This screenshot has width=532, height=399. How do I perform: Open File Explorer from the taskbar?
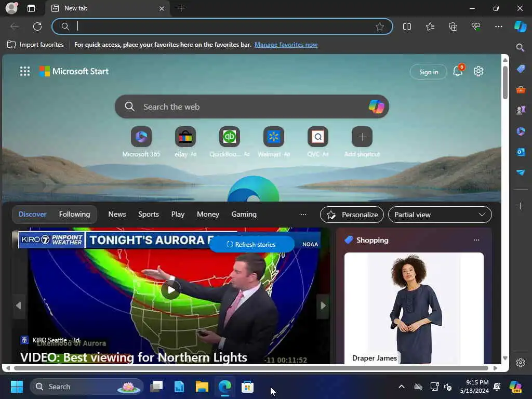202,387
